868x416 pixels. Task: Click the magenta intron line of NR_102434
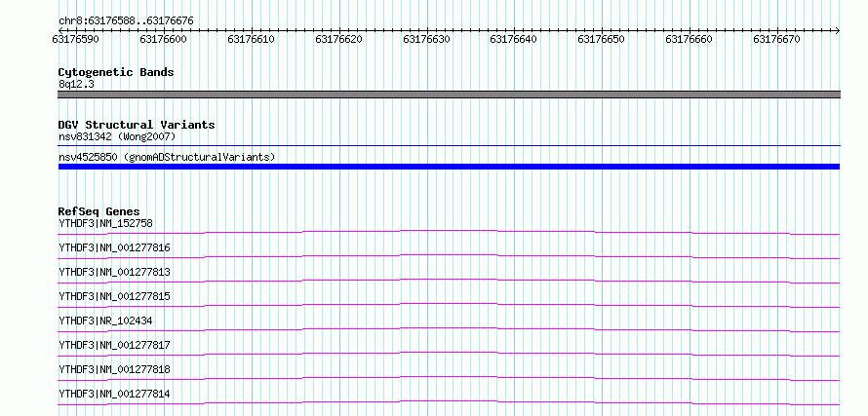(449, 328)
